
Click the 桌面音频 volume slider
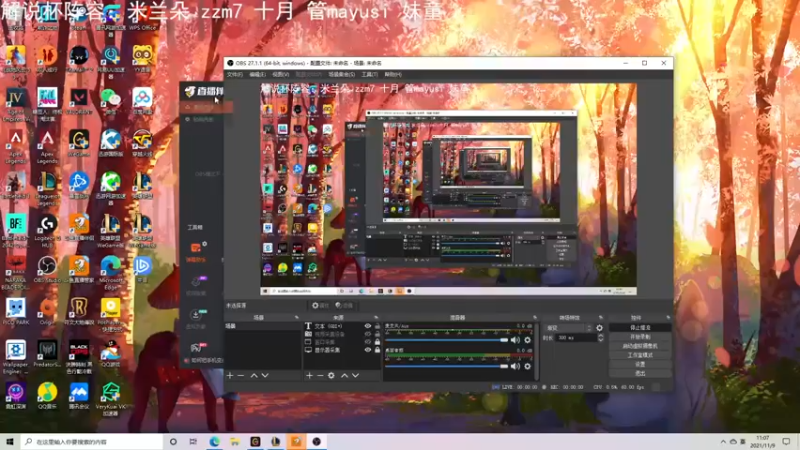point(447,366)
